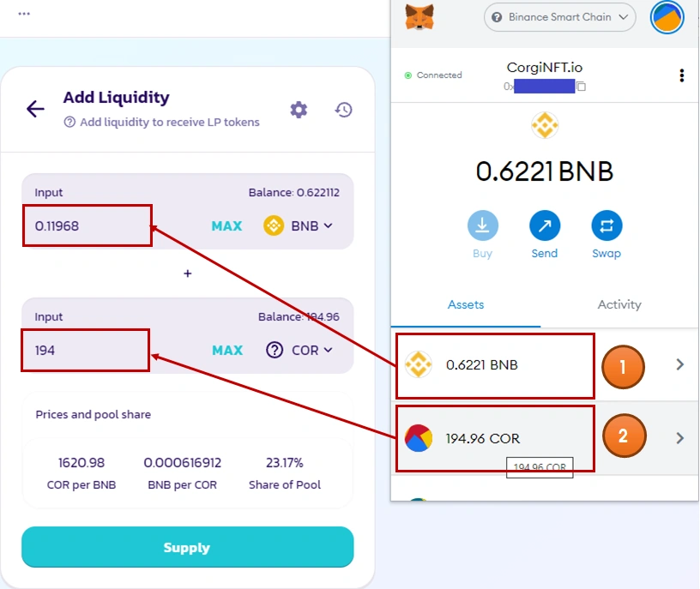
Task: Switch to the Assets tab
Action: 466,304
